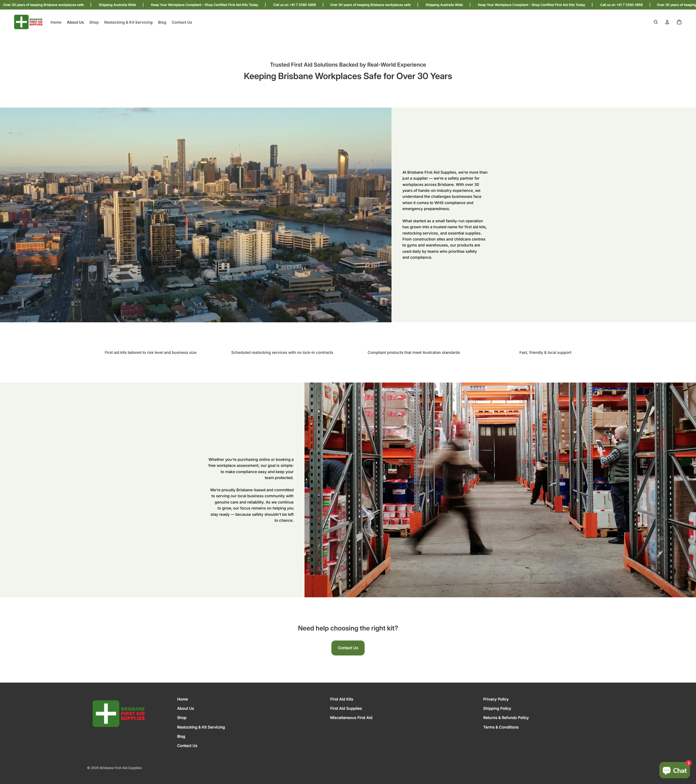
Task: Click 'Keeping Brisbane Workplaces Safe for Over 30 Years' heading
Action: pos(348,76)
